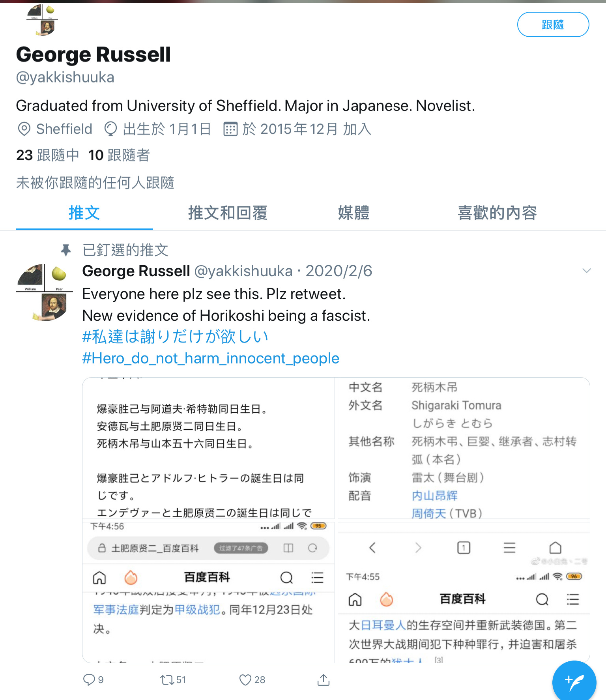This screenshot has height=700, width=606.
Task: Open the George Russell profile avatar at top
Action: pos(42,20)
